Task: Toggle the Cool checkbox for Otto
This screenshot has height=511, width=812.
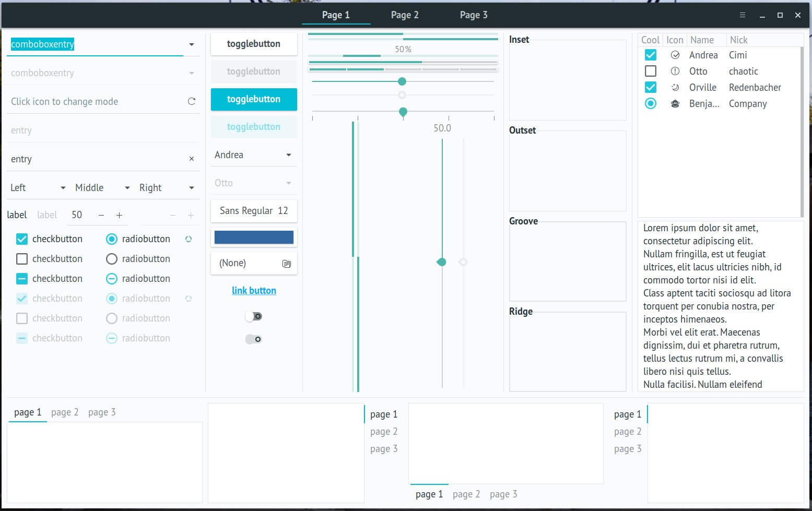Action: (651, 72)
